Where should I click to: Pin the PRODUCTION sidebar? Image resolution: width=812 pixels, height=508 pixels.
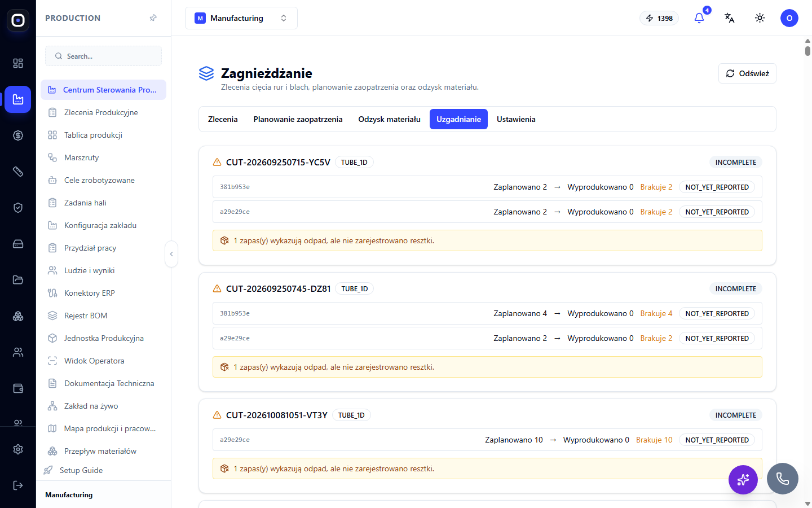153,18
